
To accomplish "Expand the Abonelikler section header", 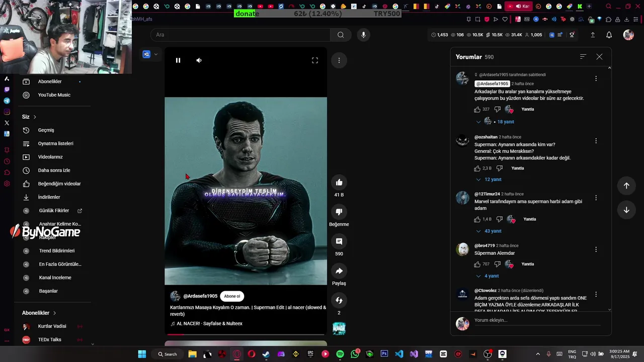I will tap(39, 313).
